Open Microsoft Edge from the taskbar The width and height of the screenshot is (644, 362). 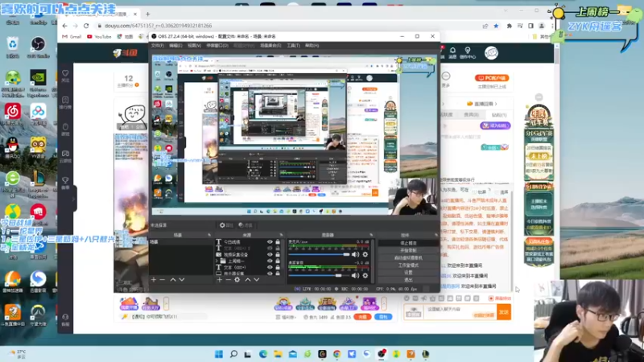click(263, 354)
